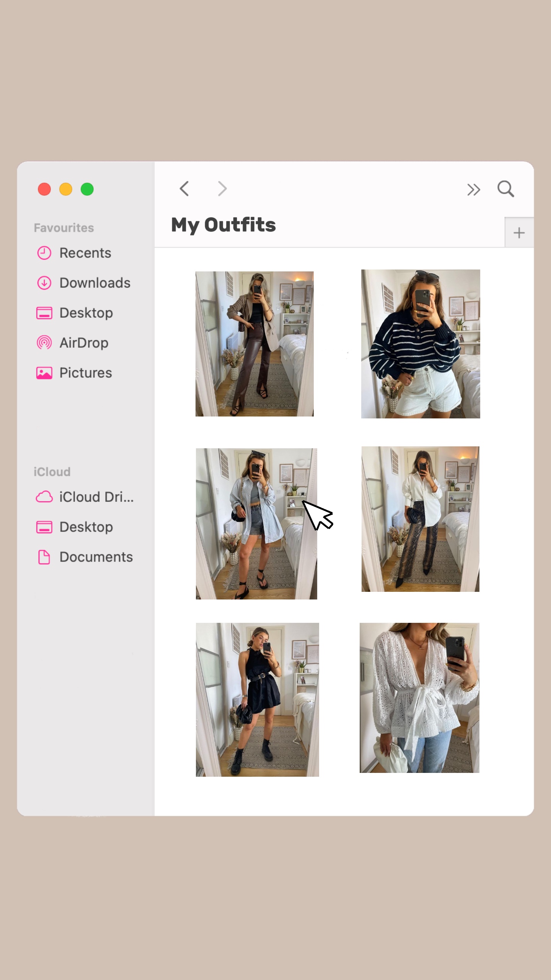The height and width of the screenshot is (980, 551).
Task: Open the denim shorts striped shirt photo
Action: [x=256, y=524]
